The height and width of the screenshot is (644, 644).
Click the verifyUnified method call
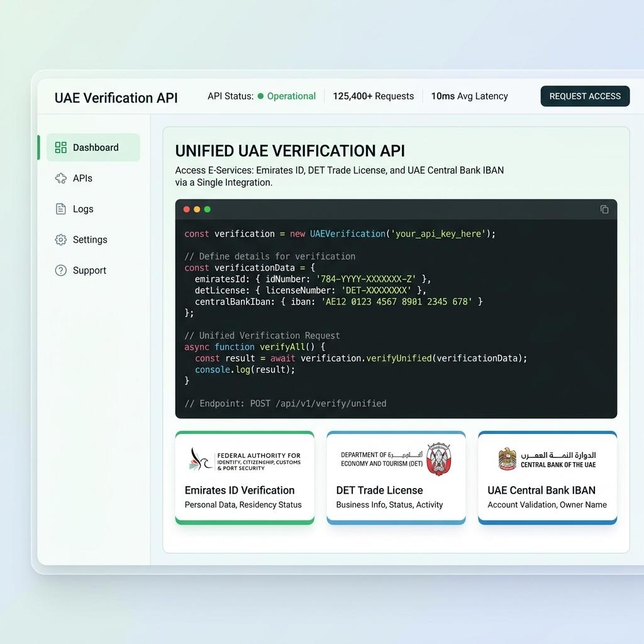point(399,358)
